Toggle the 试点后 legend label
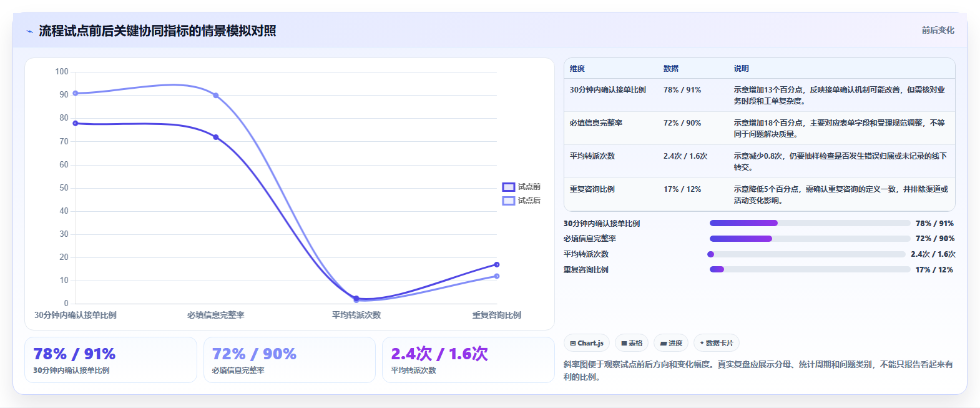The width and height of the screenshot is (980, 408). point(529,201)
